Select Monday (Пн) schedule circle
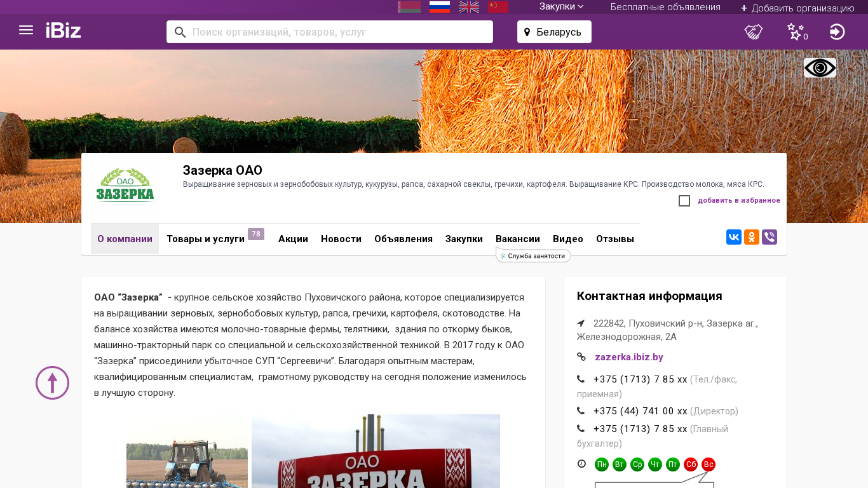The width and height of the screenshot is (868, 488). click(602, 464)
